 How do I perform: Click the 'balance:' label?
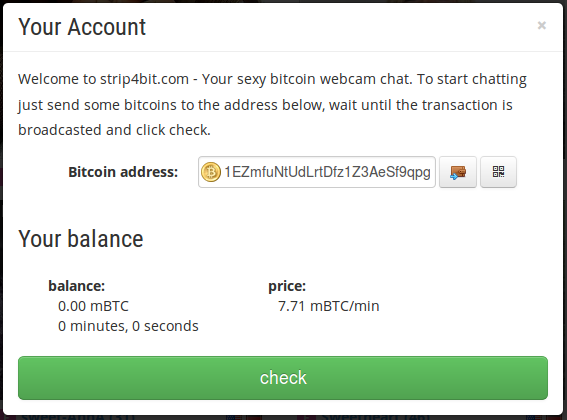77,286
